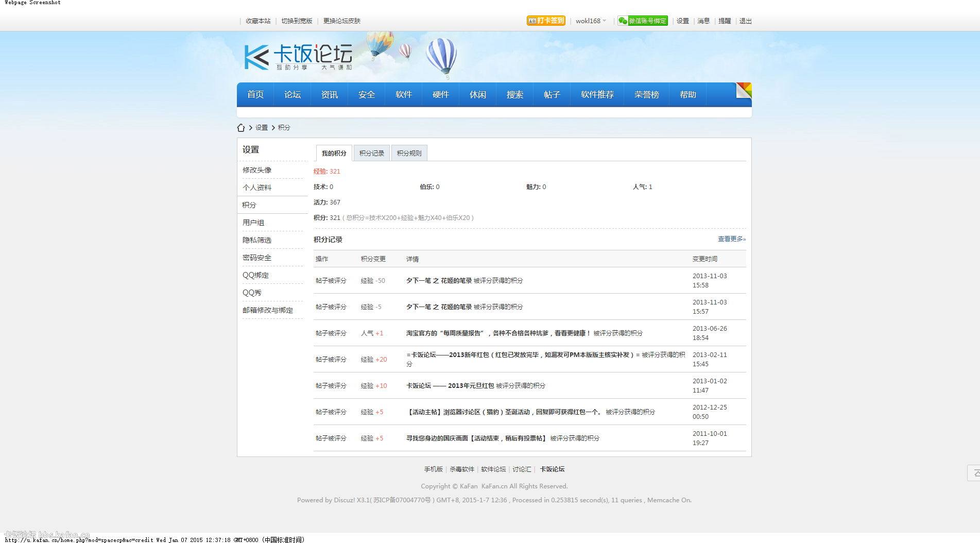The width and height of the screenshot is (980, 543).
Task: Open 首页 in the navigation bar
Action: click(x=255, y=95)
